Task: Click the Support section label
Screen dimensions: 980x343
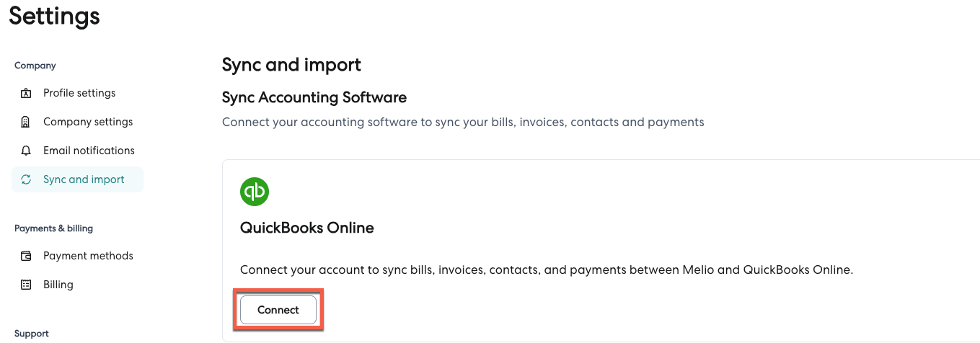Action: click(32, 334)
